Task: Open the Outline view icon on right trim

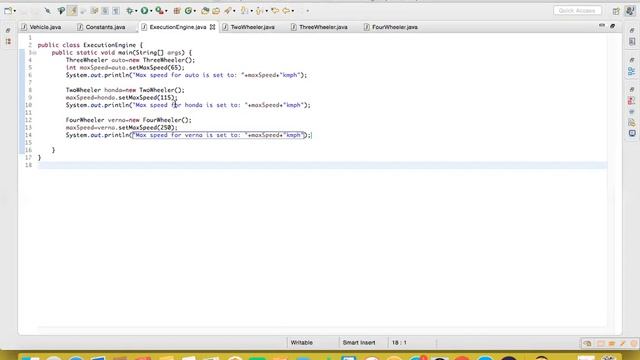Action: coord(632,72)
